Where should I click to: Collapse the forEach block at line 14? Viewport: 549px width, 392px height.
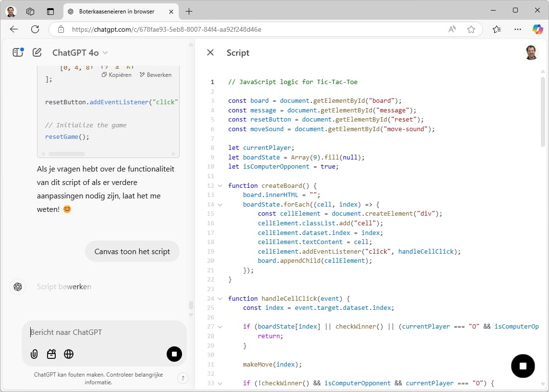click(x=220, y=204)
